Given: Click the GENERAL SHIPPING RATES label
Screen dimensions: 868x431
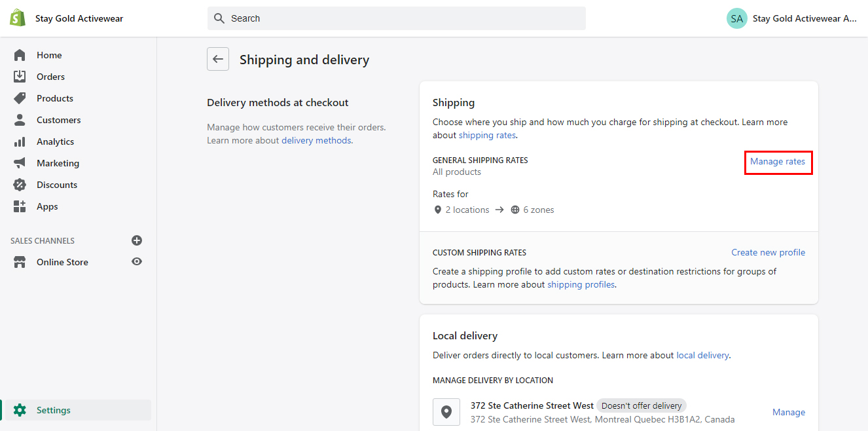Looking at the screenshot, I should [x=480, y=160].
